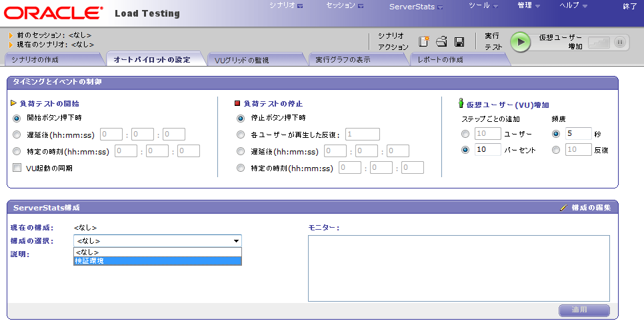
Task: Open the ツール menu
Action: (483, 5)
